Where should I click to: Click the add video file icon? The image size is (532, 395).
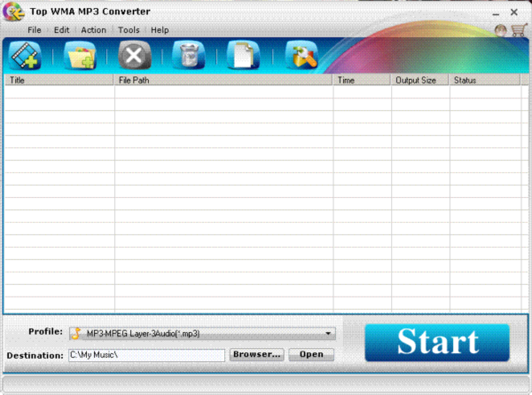(x=25, y=55)
